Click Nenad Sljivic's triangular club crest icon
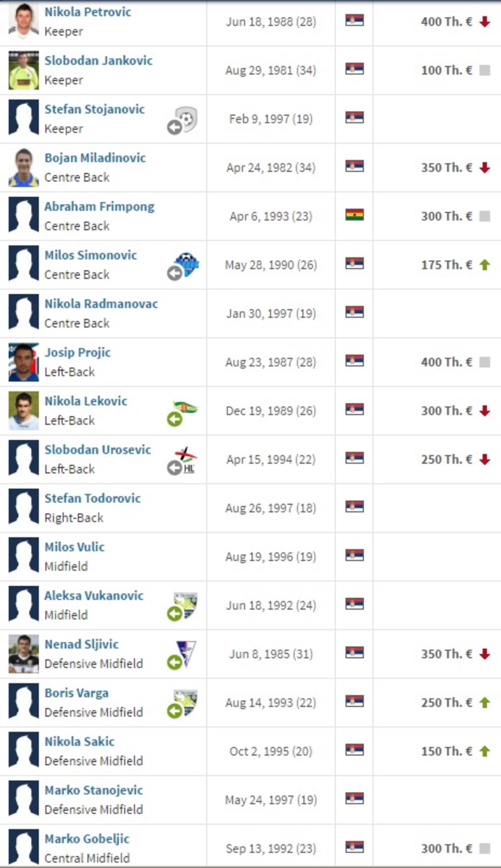Image resolution: width=501 pixels, height=868 pixels. click(186, 653)
